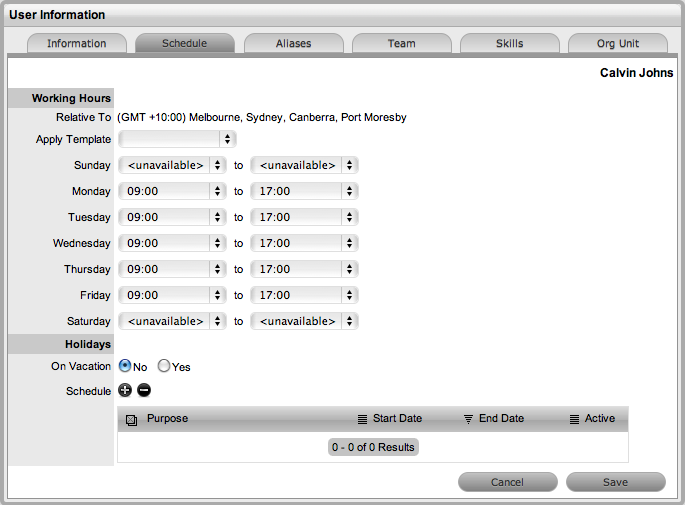Click the End Date column header
Viewport: 685px width, 505px height.
(501, 418)
